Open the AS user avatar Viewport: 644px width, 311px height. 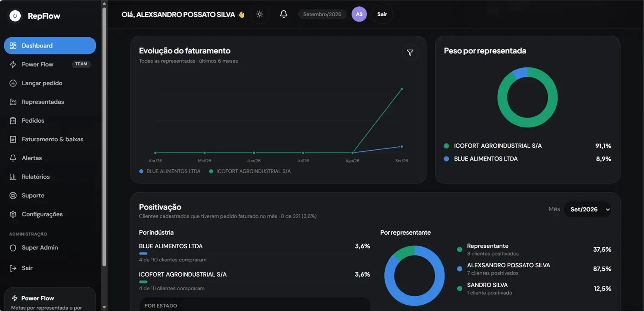point(359,14)
